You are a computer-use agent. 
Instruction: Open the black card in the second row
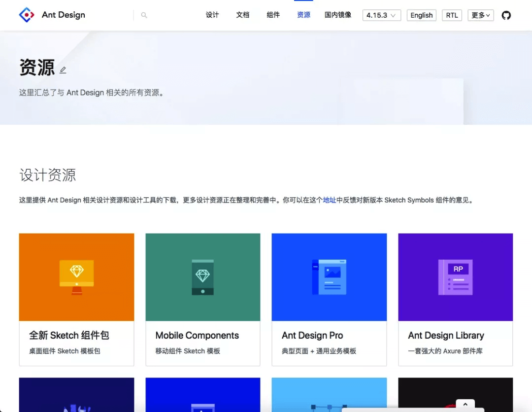click(x=455, y=395)
